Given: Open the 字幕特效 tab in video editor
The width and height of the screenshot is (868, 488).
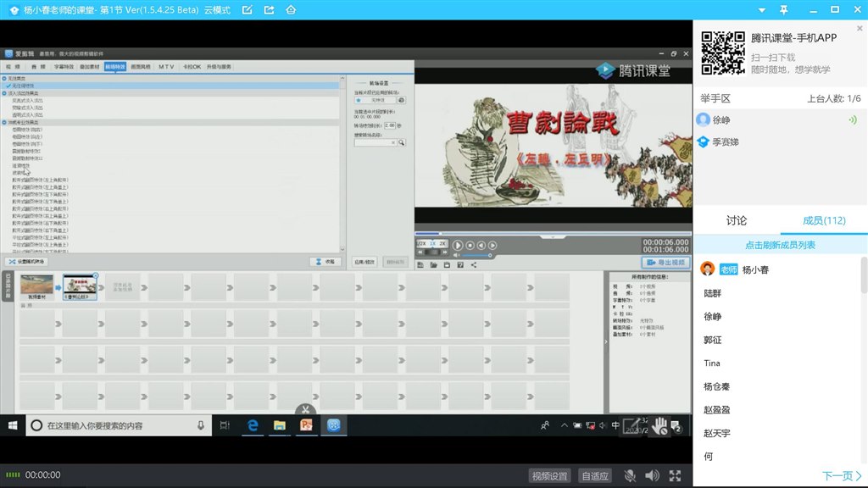Looking at the screenshot, I should pyautogui.click(x=64, y=66).
